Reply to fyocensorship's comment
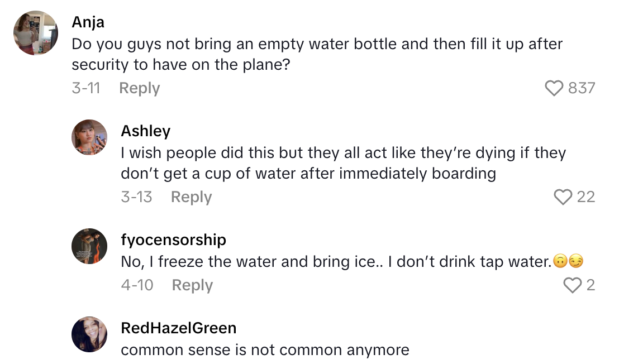The height and width of the screenshot is (364, 619). point(192,285)
